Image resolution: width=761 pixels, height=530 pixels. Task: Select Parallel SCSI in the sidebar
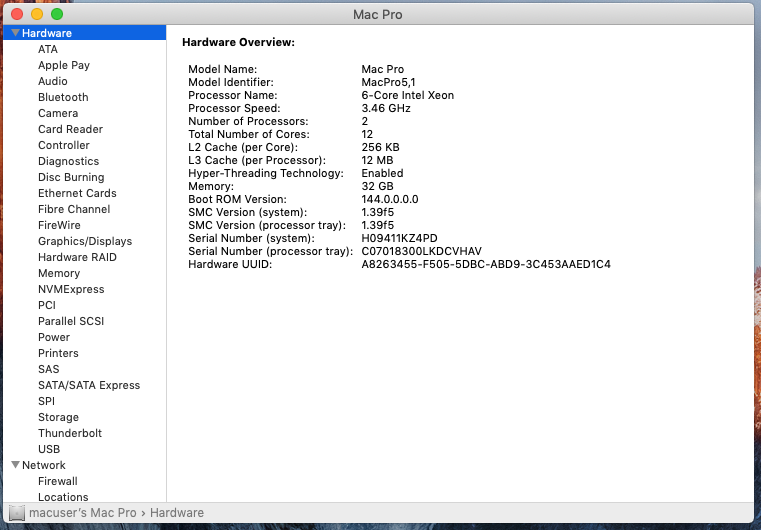click(71, 321)
